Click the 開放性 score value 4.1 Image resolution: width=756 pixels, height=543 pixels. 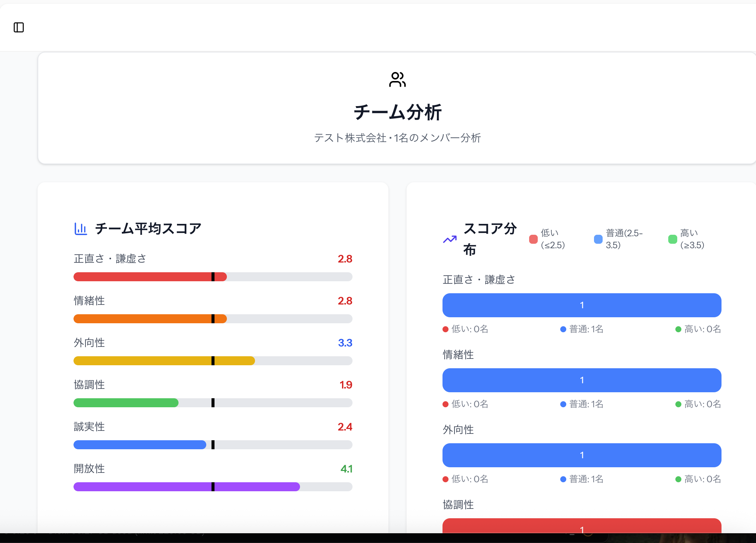coord(346,469)
